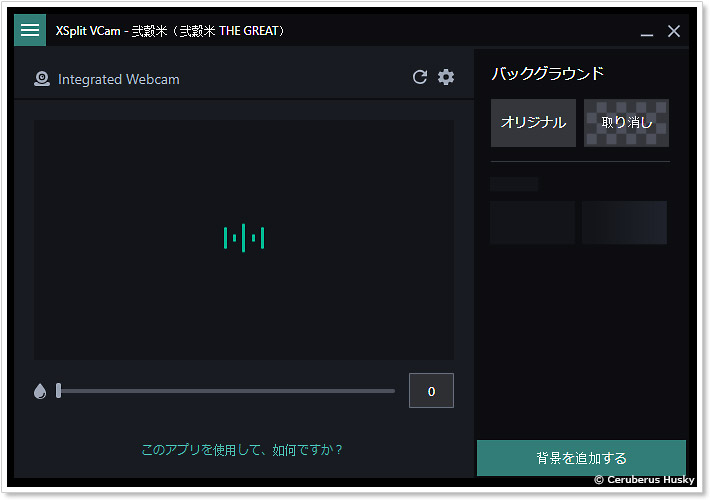Open the このアプリを使用して、如何ですか？ link
710x500 pixels.
click(242, 450)
